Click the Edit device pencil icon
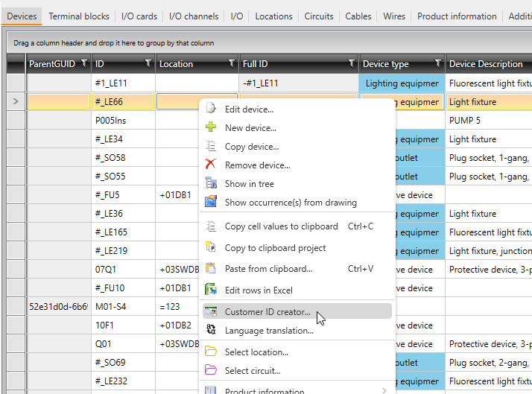 [211, 109]
